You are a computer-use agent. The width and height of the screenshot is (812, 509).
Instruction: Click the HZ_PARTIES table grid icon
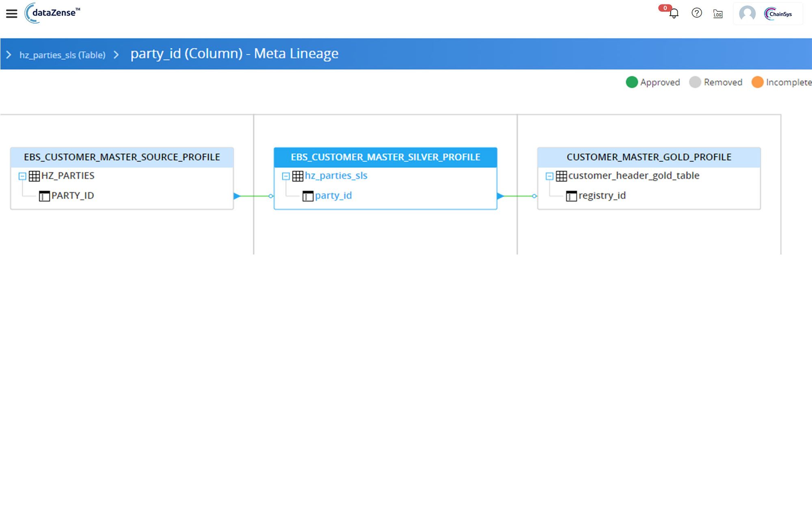[34, 176]
